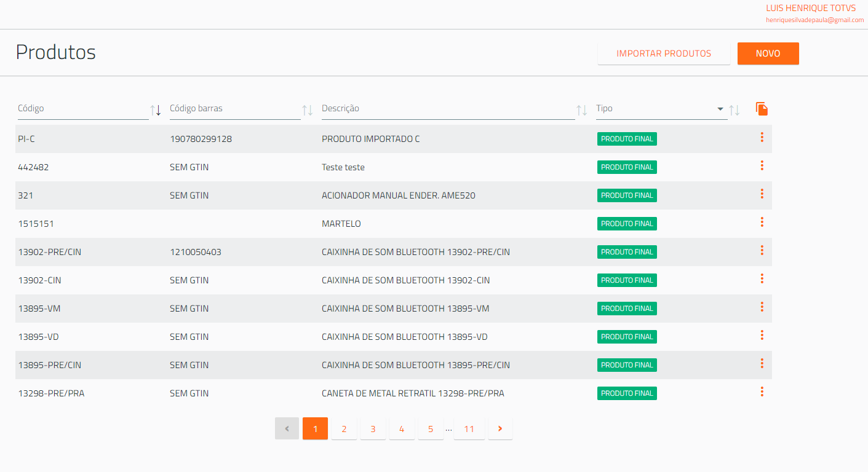This screenshot has height=472, width=868.
Task: Click code cell 13298-PRE/PRA
Action: coord(51,393)
